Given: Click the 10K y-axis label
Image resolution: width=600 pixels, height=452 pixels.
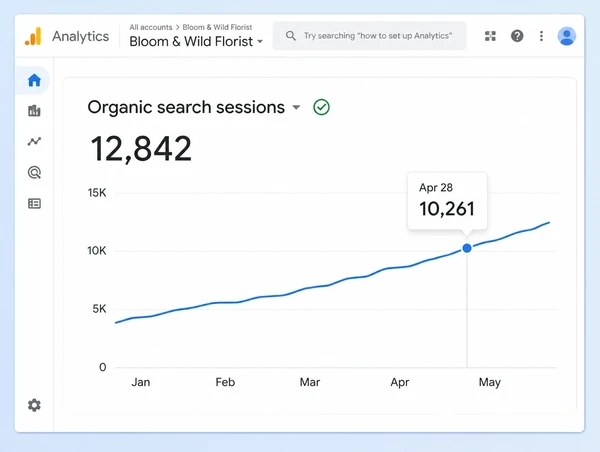Looking at the screenshot, I should pyautogui.click(x=97, y=251).
